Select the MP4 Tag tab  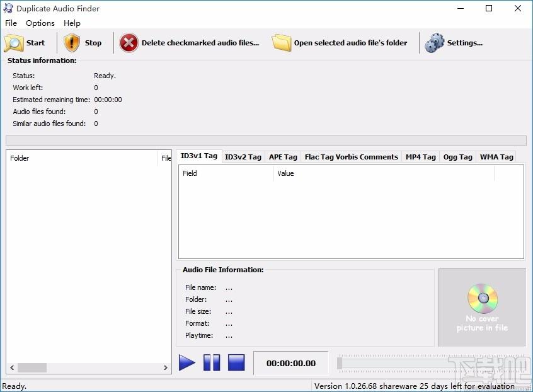pos(420,157)
